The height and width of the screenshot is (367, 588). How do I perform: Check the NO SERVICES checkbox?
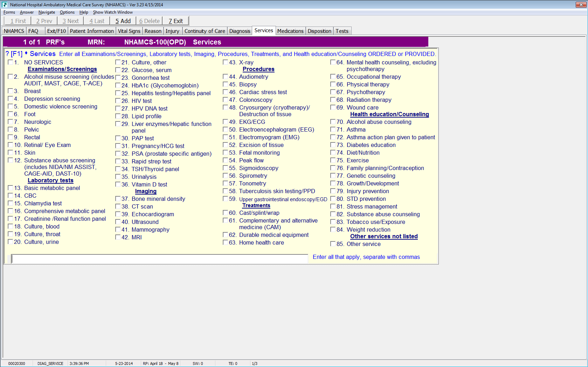11,62
